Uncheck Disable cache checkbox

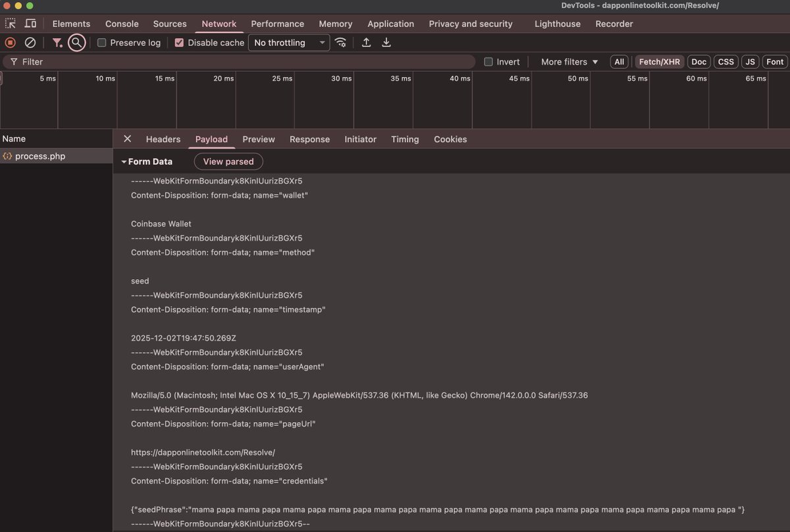click(179, 43)
